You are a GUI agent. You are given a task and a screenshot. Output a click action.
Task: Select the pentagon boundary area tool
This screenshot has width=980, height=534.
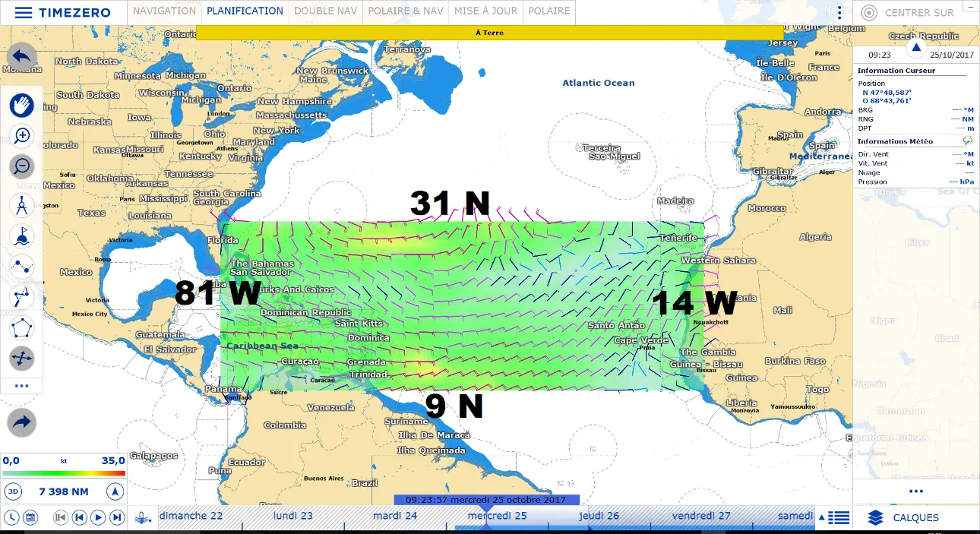tap(22, 328)
